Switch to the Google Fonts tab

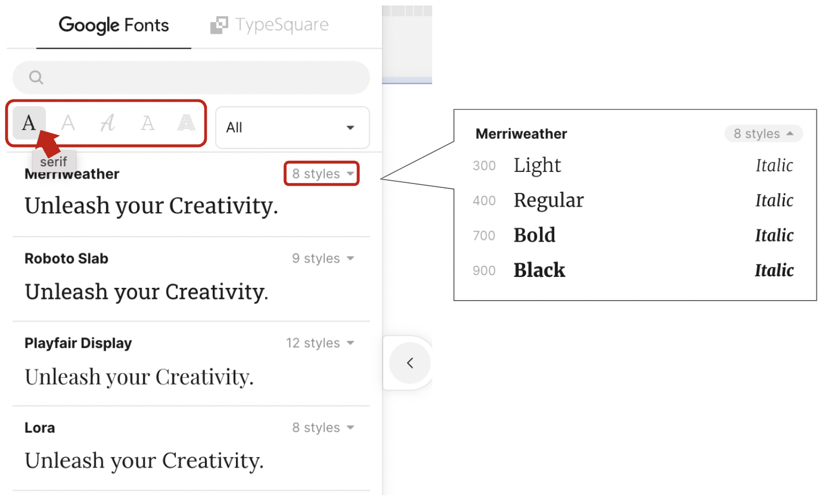[114, 25]
